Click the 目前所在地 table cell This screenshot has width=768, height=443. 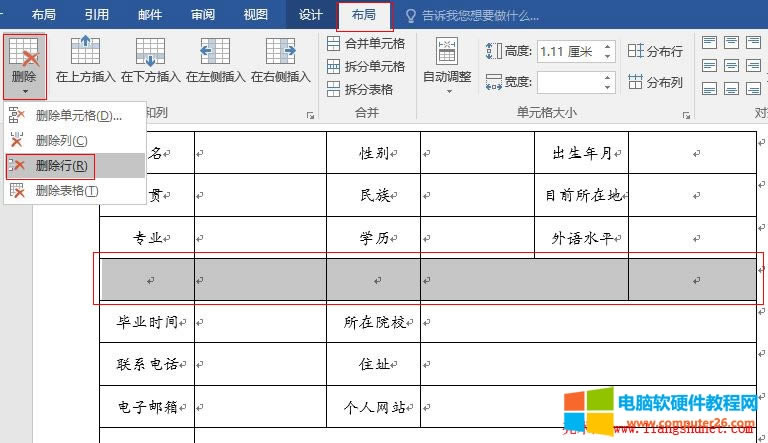pyautogui.click(x=581, y=195)
